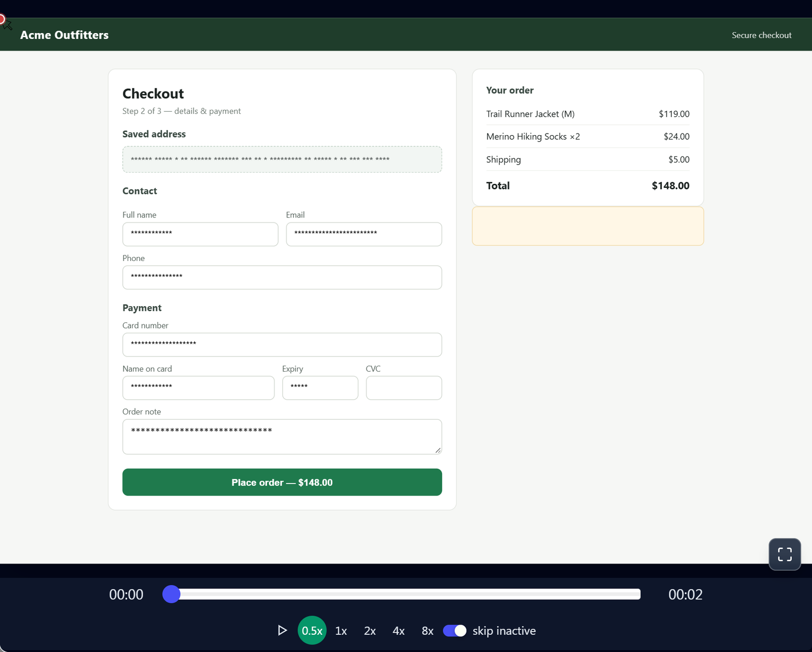
Task: Click the Step 2 of 3 subtitle
Action: pos(181,111)
